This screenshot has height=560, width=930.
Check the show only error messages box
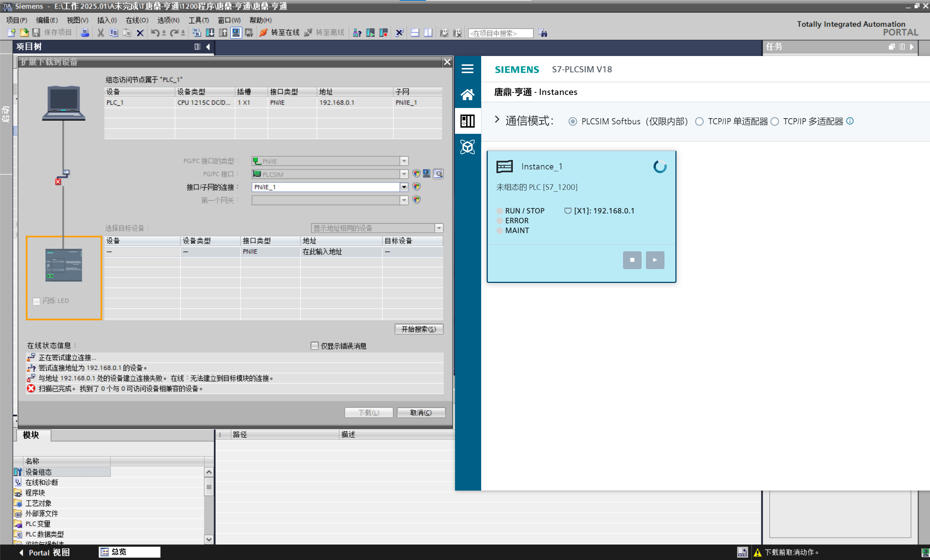click(x=314, y=346)
